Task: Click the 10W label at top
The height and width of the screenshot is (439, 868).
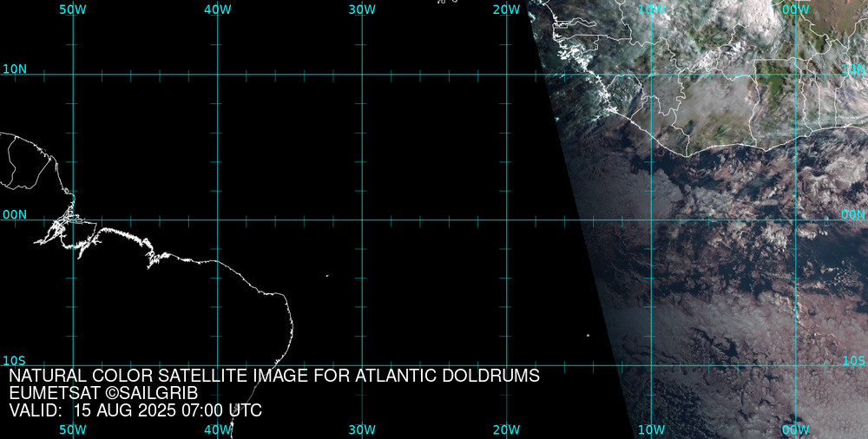Action: [652, 10]
